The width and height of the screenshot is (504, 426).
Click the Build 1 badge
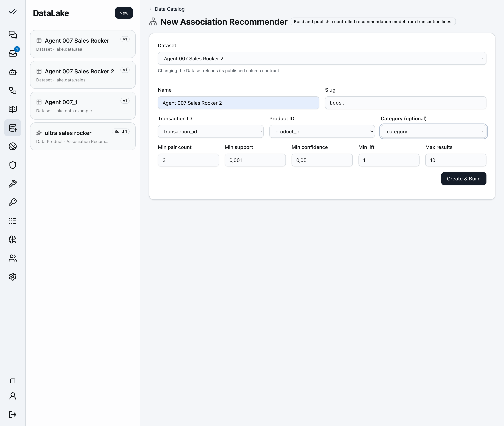[120, 131]
